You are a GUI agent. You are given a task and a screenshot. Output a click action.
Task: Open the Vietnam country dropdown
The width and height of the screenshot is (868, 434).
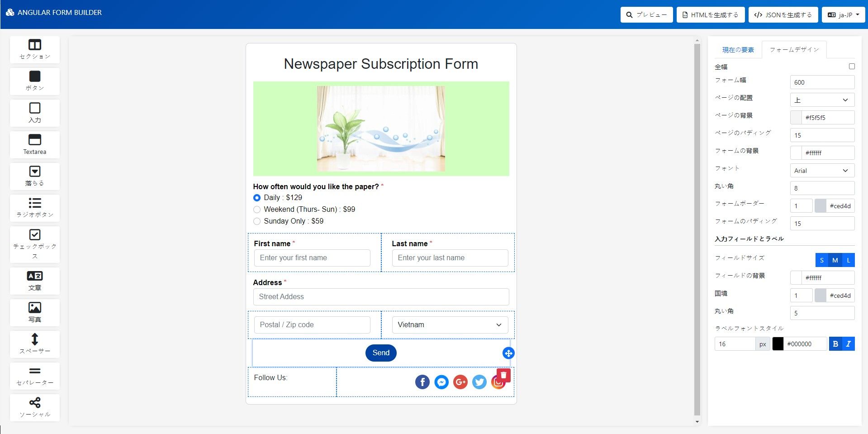pos(450,325)
